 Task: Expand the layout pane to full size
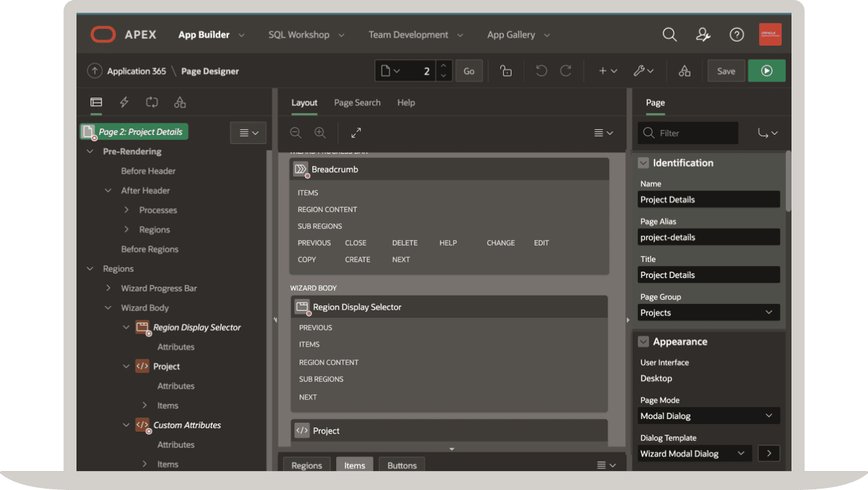pyautogui.click(x=356, y=133)
